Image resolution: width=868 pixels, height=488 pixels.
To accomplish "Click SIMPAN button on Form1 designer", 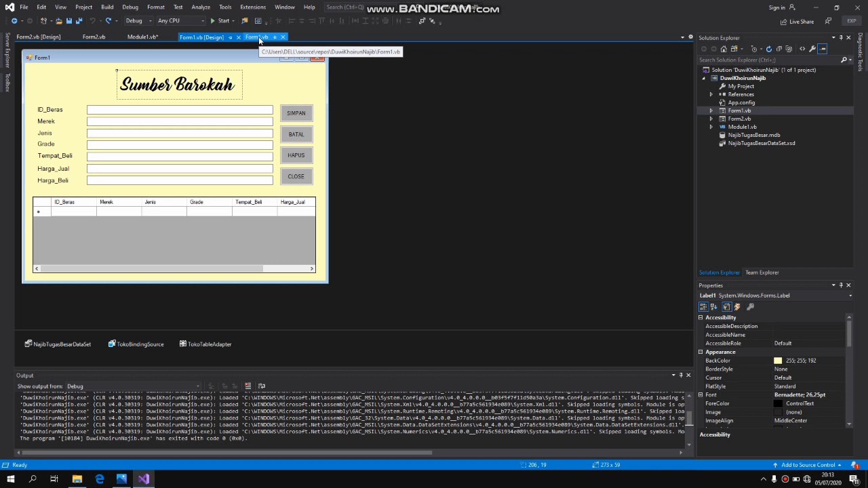I will coord(296,113).
